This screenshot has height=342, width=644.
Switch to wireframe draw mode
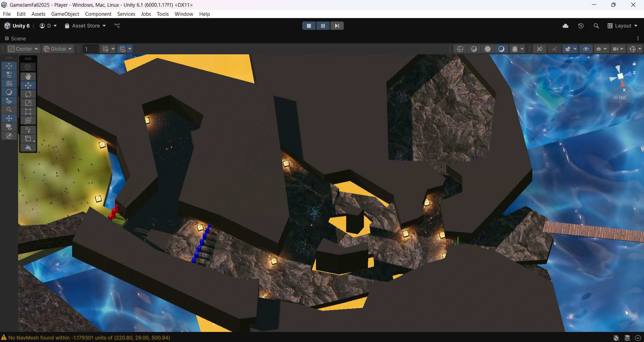[x=460, y=49]
